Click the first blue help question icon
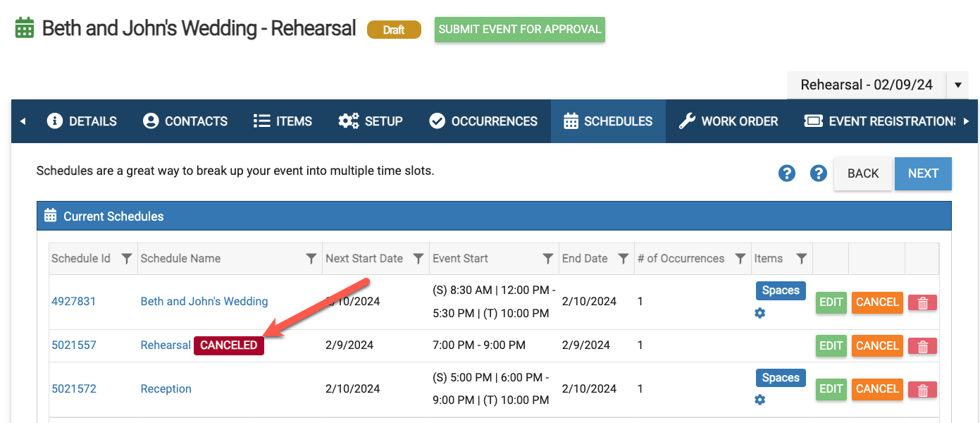The height and width of the screenshot is (423, 980). (787, 173)
